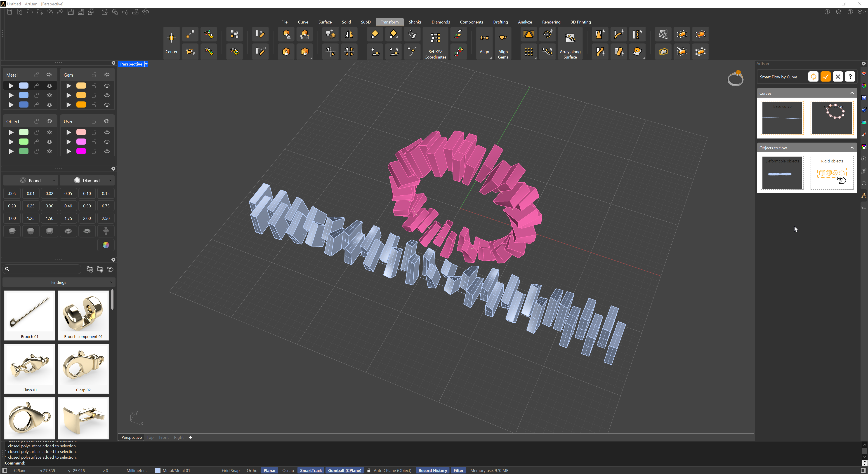This screenshot has width=868, height=474.
Task: Activate the Array along Surface tool
Action: [x=570, y=43]
